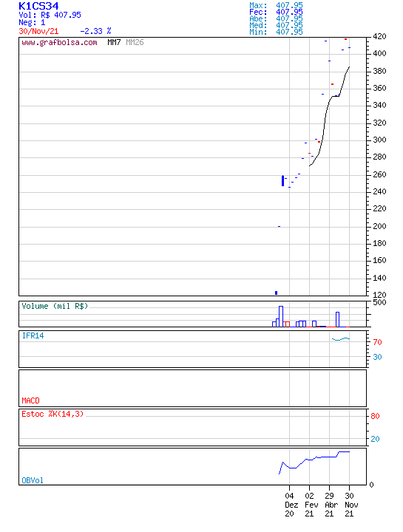Click the 420 price axis label
This screenshot has height=532, width=403.
pos(379,36)
